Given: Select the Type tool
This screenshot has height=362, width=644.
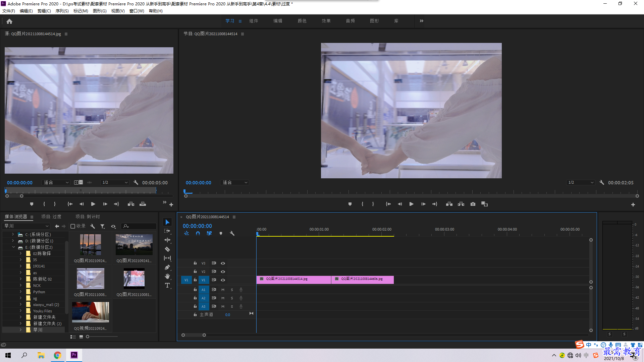Looking at the screenshot, I should pyautogui.click(x=167, y=285).
